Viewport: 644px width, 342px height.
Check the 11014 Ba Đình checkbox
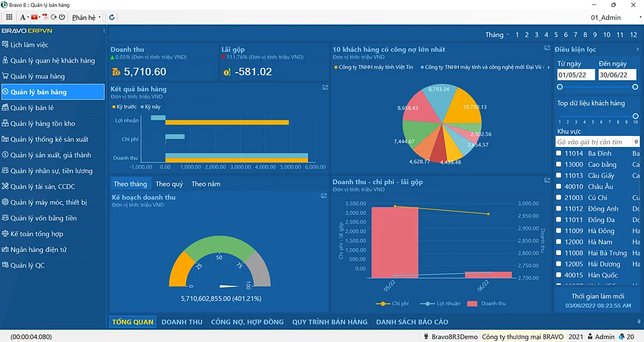tap(559, 153)
